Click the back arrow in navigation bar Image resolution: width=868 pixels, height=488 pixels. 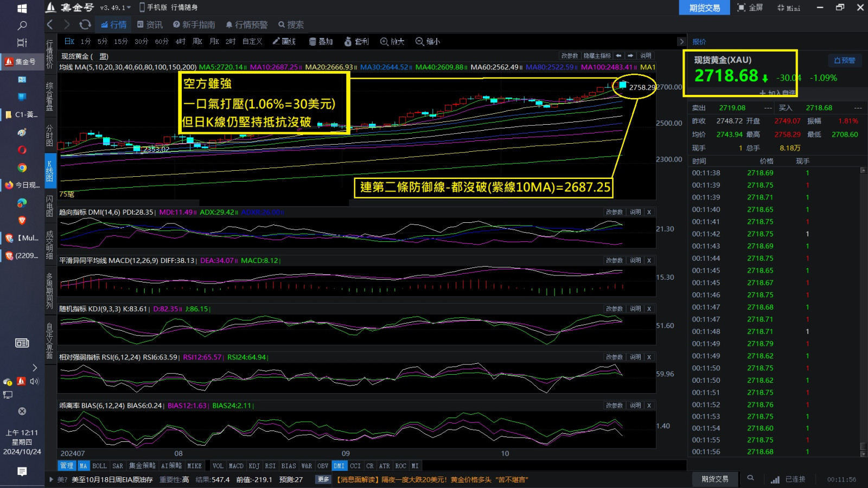(50, 24)
